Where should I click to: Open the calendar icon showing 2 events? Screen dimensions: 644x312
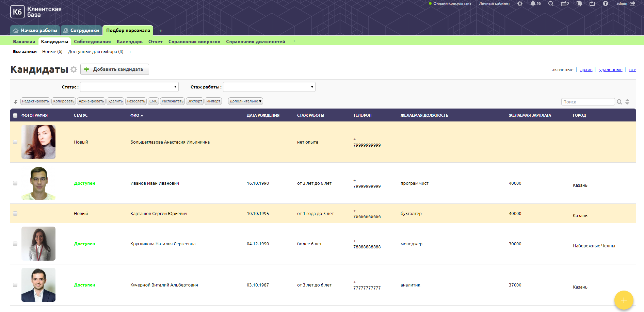pyautogui.click(x=565, y=4)
